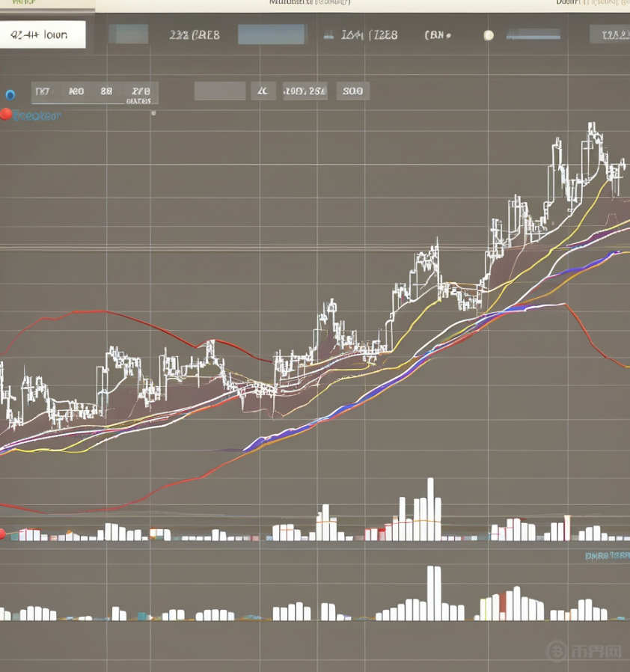Click the coin logo icon in bottom-right watermark

coord(557,650)
